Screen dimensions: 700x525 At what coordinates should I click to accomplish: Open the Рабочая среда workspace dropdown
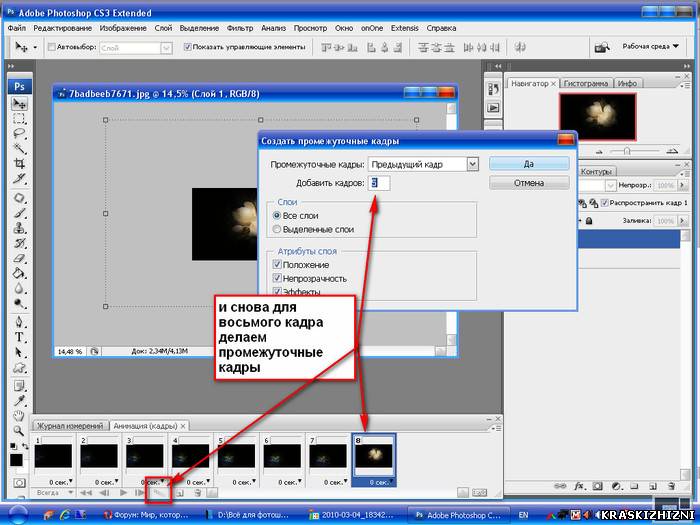coord(650,46)
